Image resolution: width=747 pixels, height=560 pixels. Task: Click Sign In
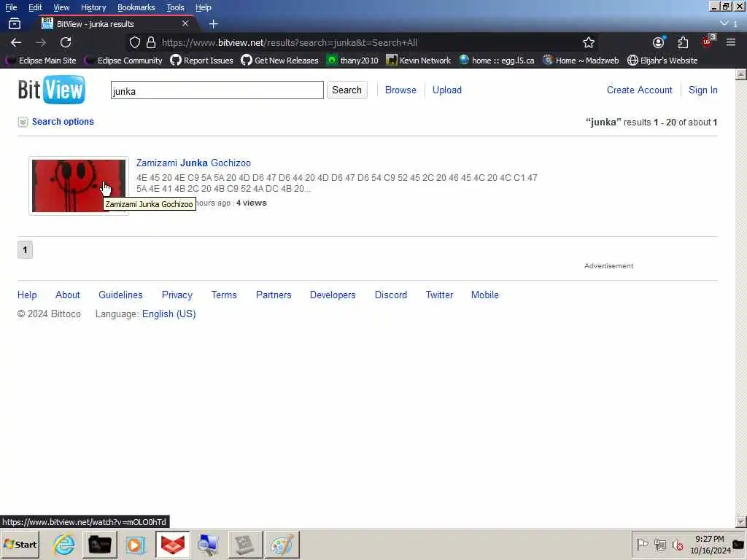point(703,90)
